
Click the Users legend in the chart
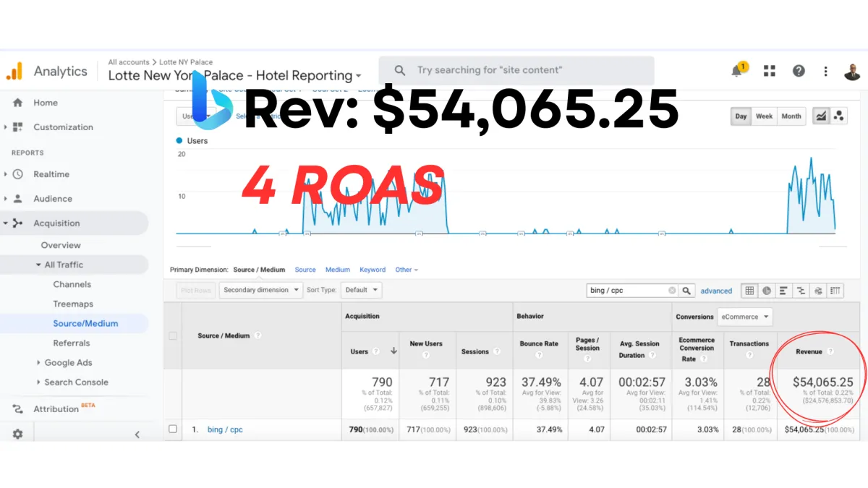click(192, 141)
